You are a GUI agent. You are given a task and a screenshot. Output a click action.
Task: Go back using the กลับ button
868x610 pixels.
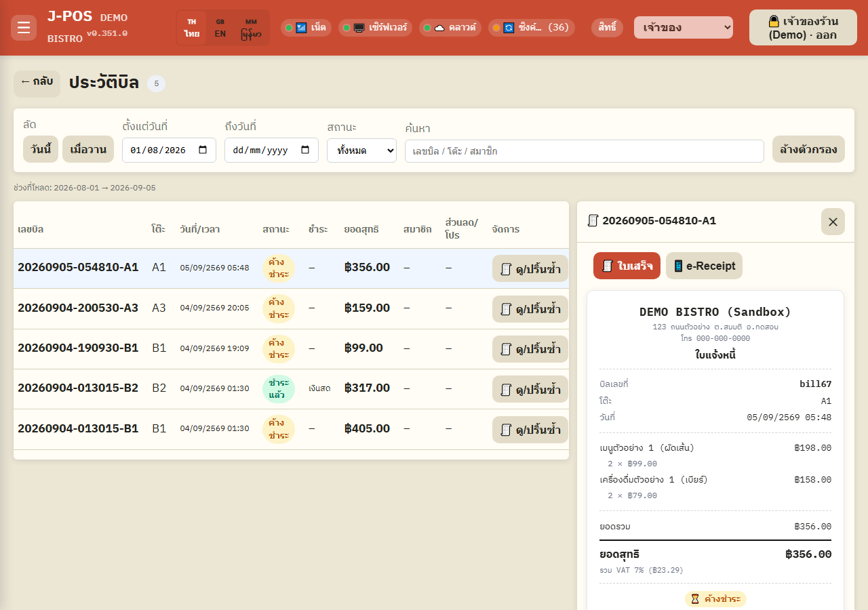37,82
